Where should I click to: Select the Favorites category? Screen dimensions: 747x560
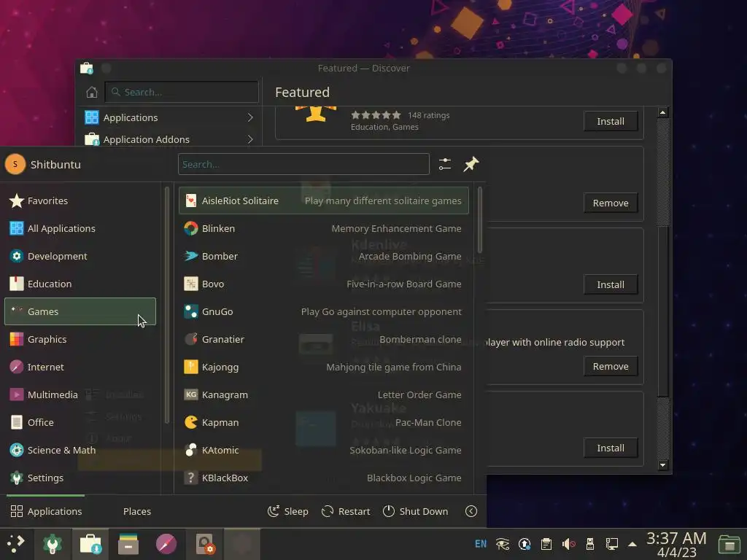(x=80, y=201)
